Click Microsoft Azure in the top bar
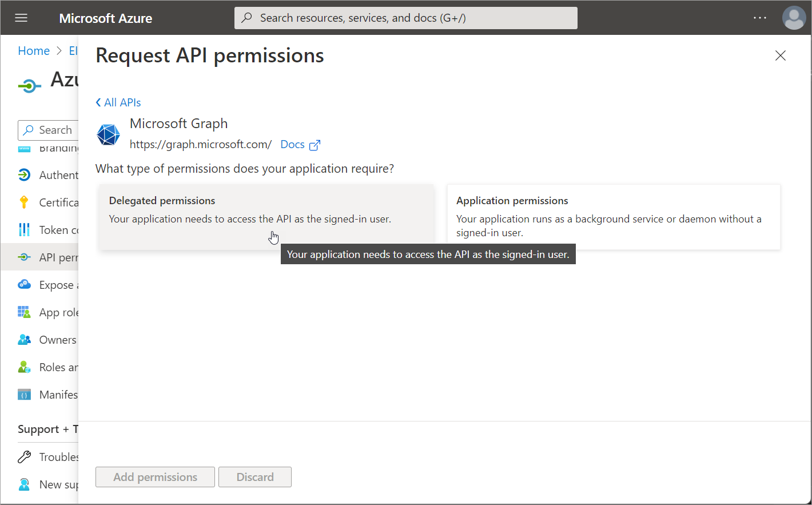 point(105,18)
